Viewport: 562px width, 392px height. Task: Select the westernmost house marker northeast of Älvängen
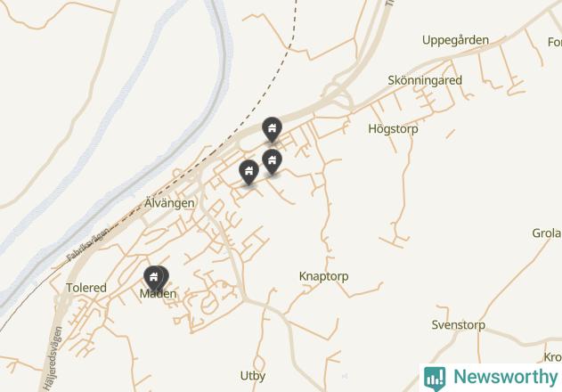(248, 172)
